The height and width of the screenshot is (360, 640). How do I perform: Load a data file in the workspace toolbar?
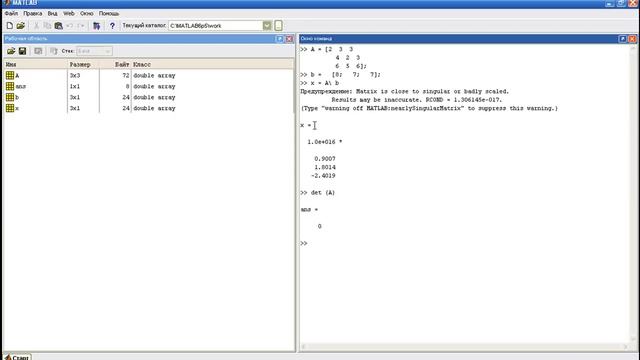click(11, 51)
